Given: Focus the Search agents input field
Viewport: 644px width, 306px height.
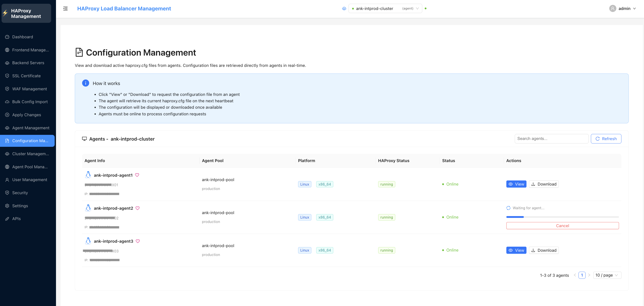Looking at the screenshot, I should point(551,139).
